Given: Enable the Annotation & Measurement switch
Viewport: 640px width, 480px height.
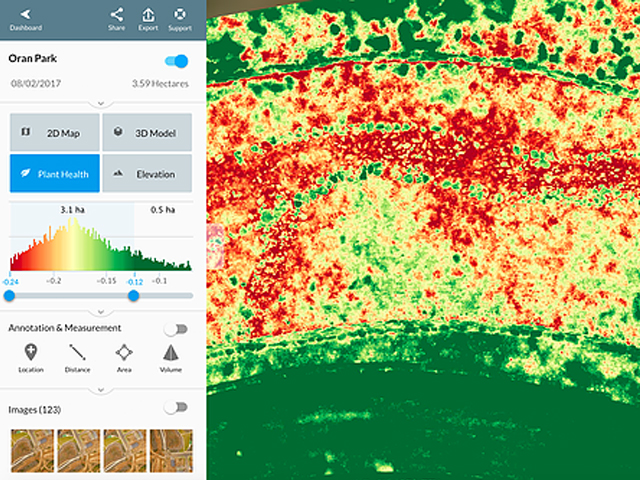Looking at the screenshot, I should tap(176, 328).
